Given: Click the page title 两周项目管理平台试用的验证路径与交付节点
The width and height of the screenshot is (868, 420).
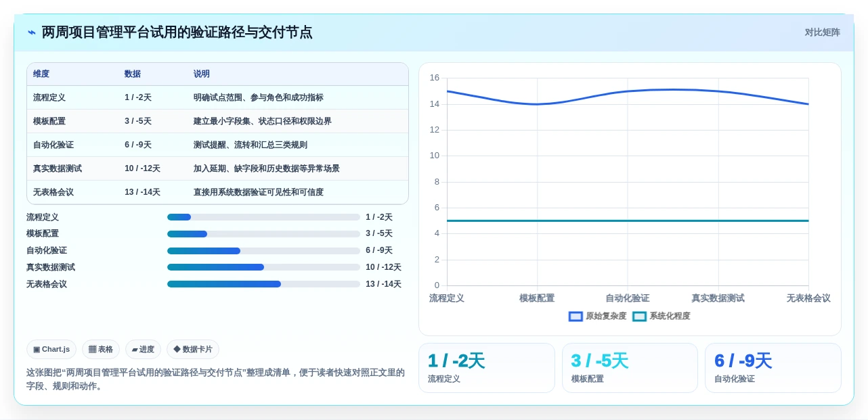Looking at the screenshot, I should point(177,32).
